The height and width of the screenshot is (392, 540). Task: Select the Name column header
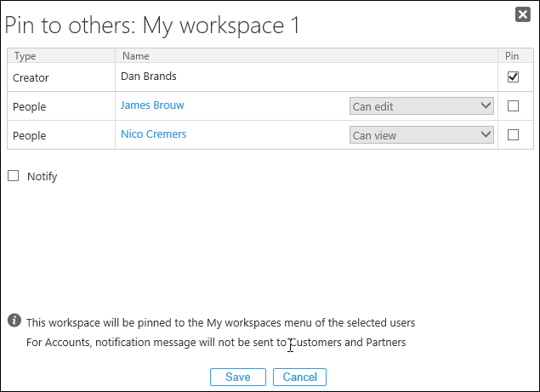(x=136, y=56)
